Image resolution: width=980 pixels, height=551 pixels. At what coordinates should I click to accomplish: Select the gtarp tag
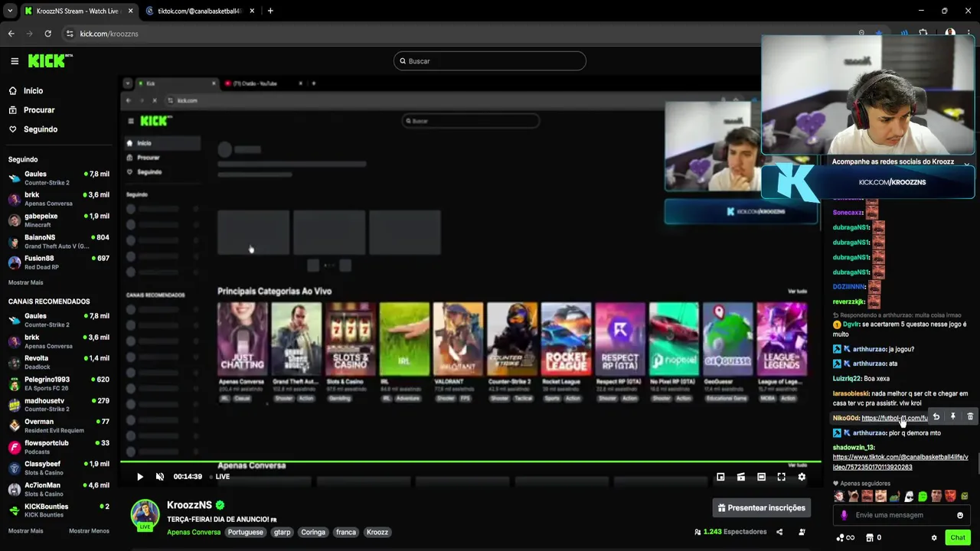(282, 532)
